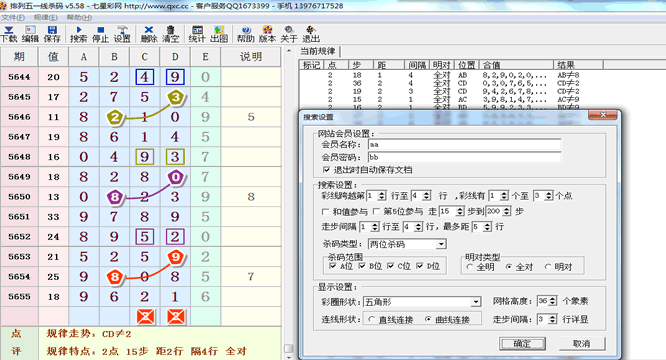Click the 删除 delete toolbar icon
This screenshot has height=360, width=666.
[x=149, y=34]
